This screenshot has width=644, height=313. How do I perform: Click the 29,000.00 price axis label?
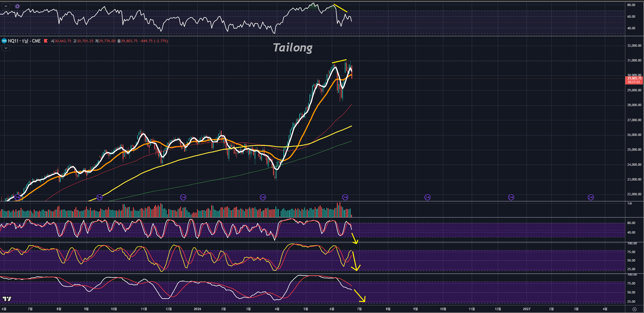pyautogui.click(x=634, y=90)
